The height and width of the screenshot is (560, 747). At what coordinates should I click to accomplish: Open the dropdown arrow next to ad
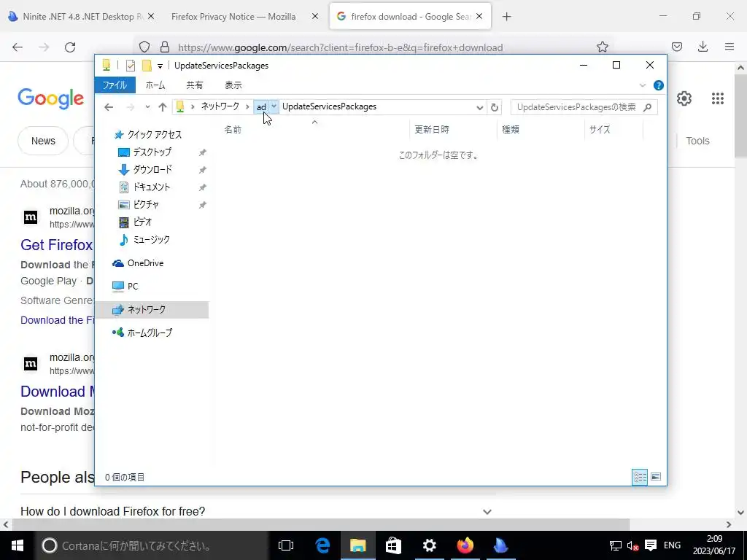pos(274,106)
